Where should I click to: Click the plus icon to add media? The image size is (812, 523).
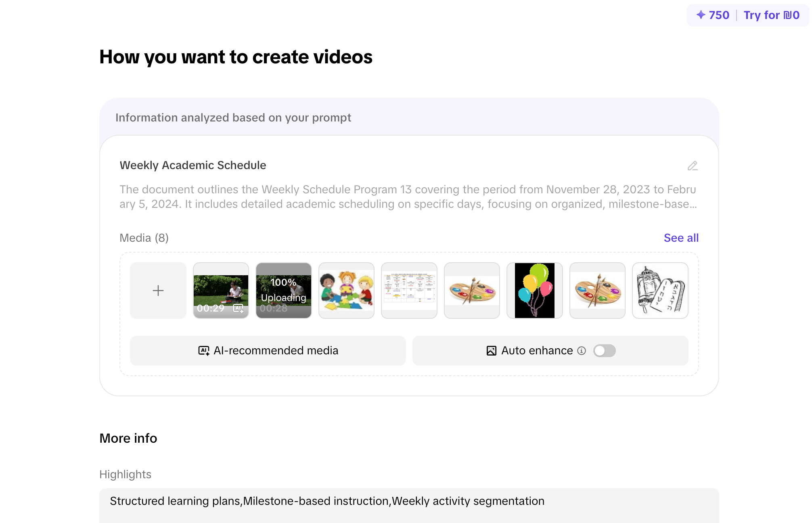[x=158, y=291]
